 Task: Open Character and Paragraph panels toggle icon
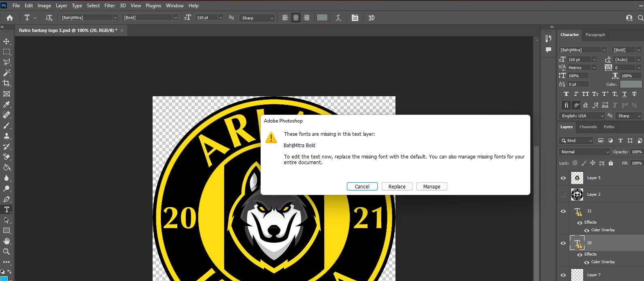pos(355,18)
